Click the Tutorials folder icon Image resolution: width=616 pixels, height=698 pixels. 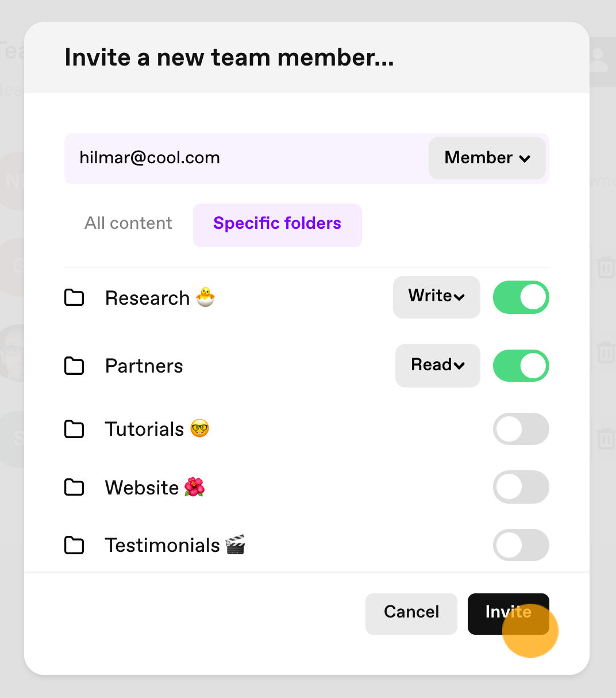point(74,429)
